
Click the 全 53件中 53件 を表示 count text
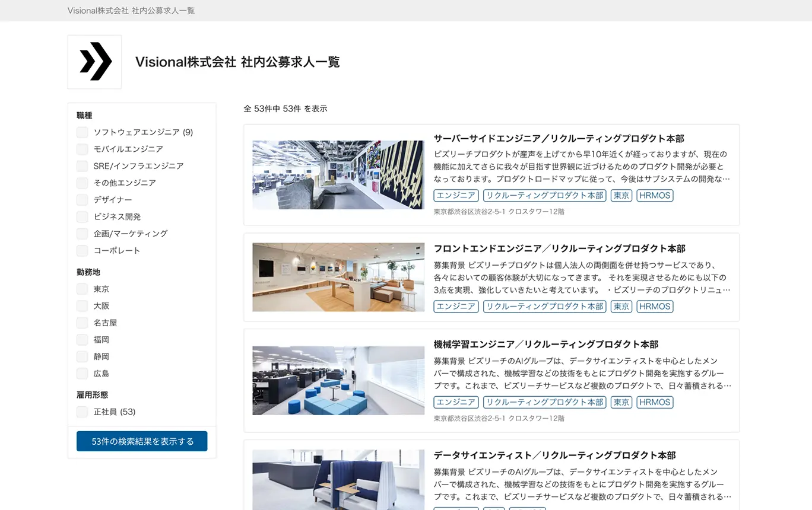tap(285, 109)
